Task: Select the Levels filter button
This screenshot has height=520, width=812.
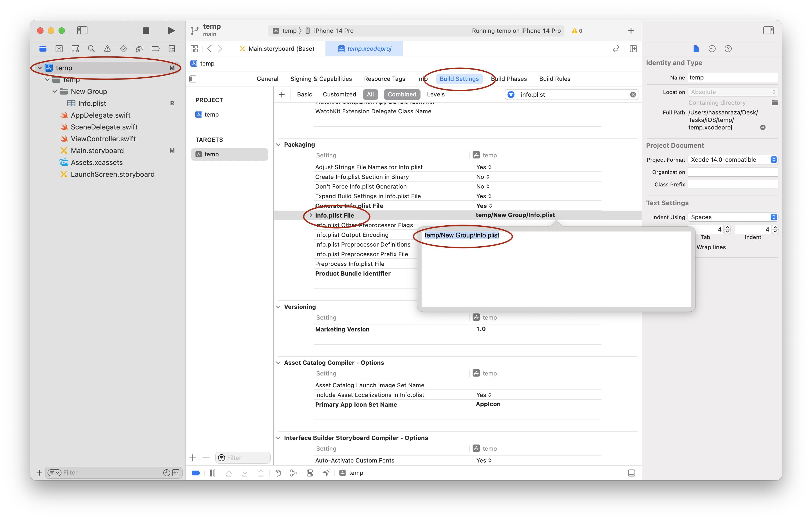Action: pos(435,95)
